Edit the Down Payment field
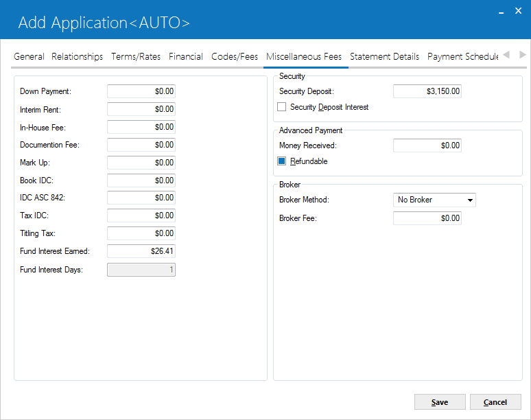Image resolution: width=531 pixels, height=420 pixels. click(141, 91)
